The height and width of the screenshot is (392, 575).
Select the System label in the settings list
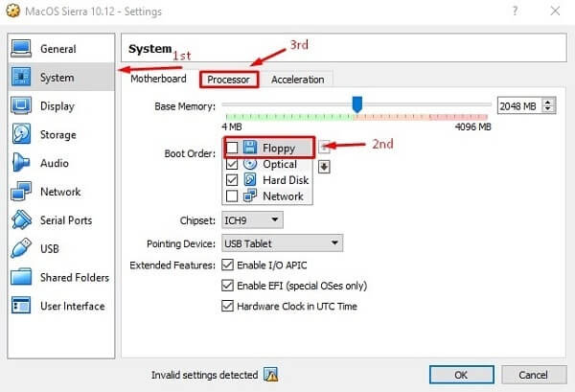[57, 78]
